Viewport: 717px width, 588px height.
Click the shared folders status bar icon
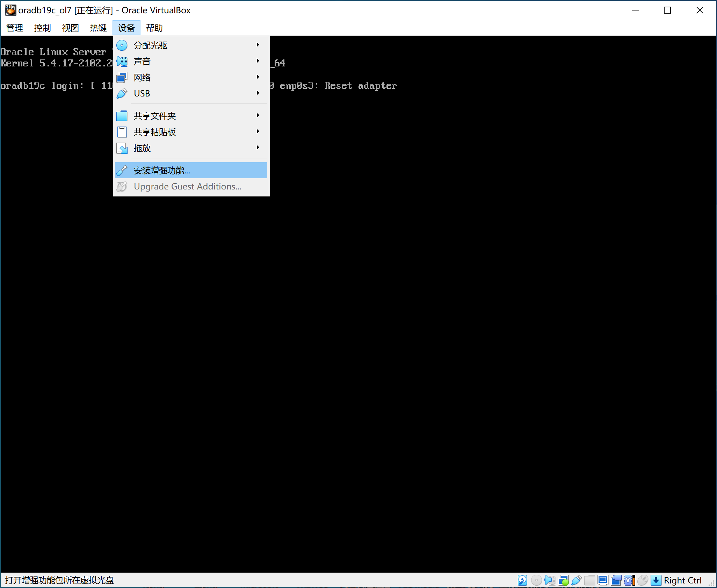click(589, 580)
